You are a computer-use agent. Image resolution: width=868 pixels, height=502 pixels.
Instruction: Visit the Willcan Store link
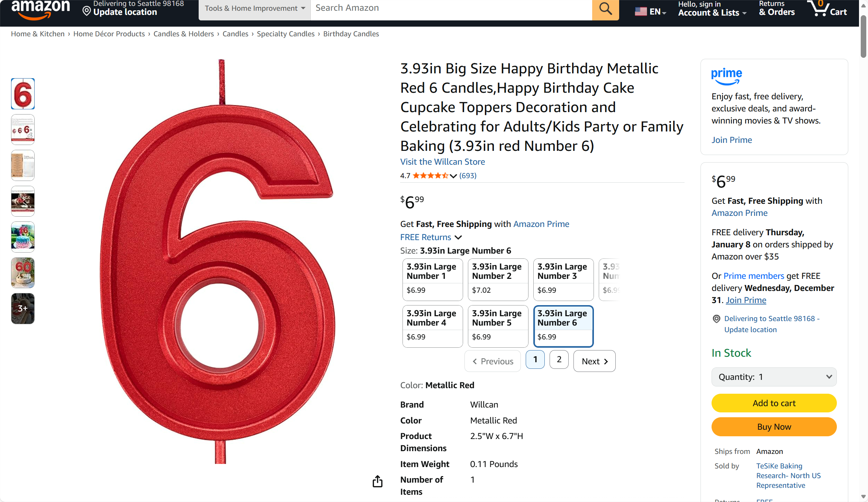(x=442, y=162)
